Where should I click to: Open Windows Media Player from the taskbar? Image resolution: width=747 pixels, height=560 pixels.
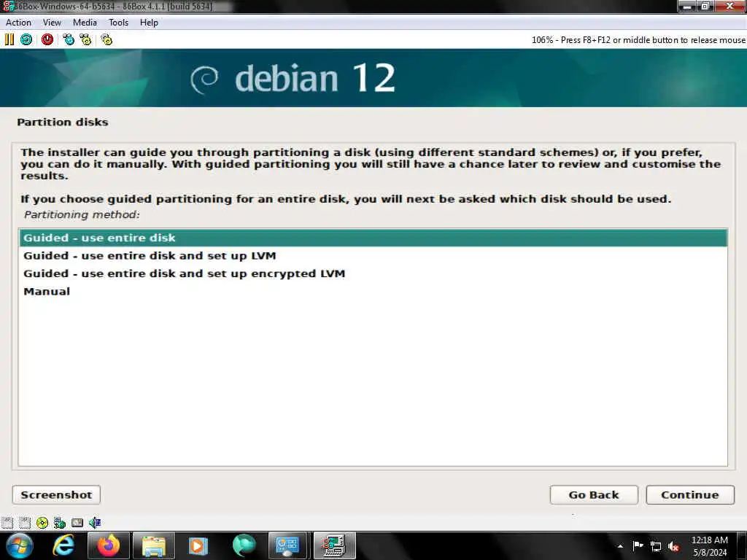(198, 545)
